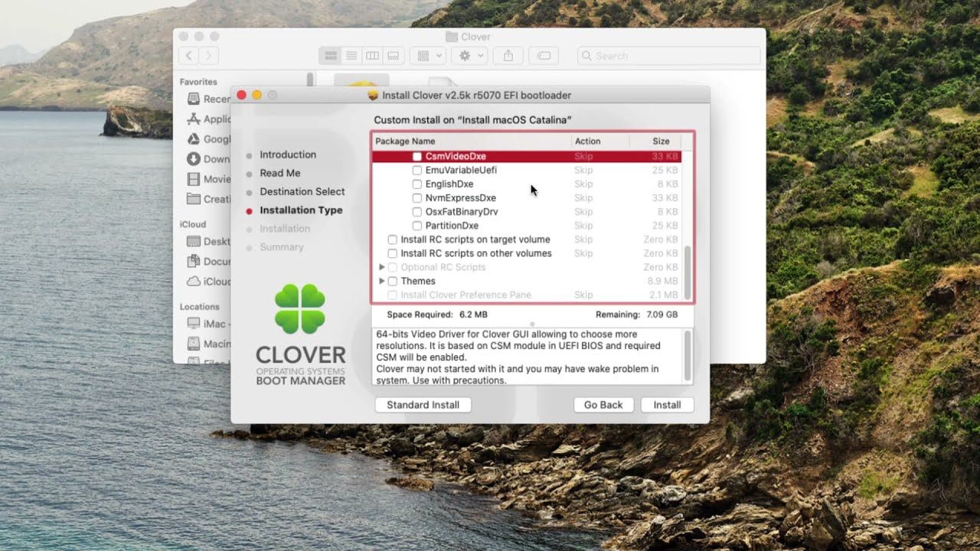The height and width of the screenshot is (551, 980).
Task: Click Back arrow in Finder window
Action: point(189,55)
